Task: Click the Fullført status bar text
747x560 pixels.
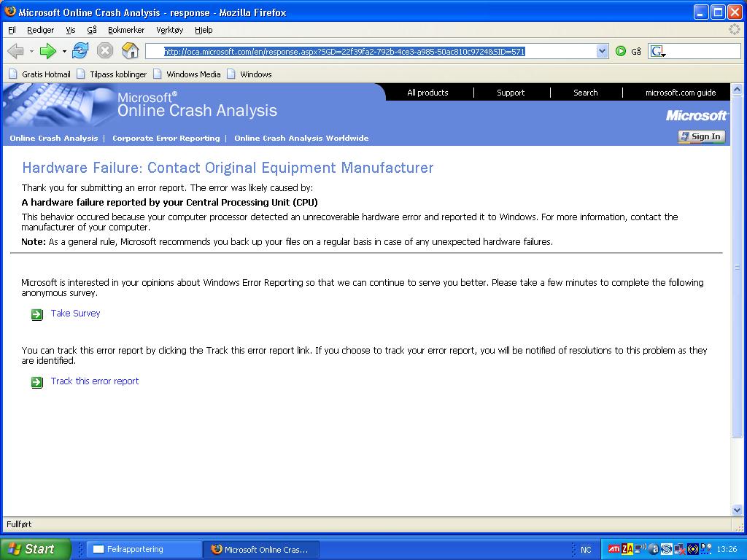Action: 19,524
